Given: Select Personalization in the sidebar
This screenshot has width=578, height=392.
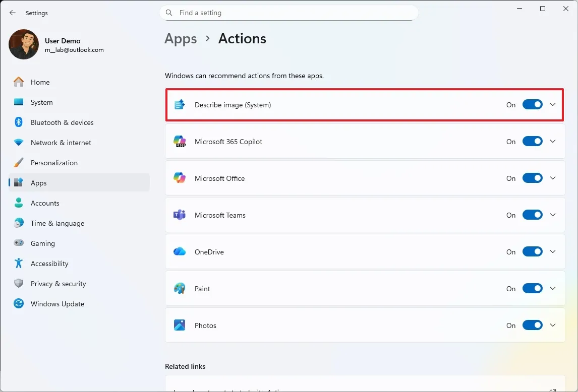Looking at the screenshot, I should (x=54, y=163).
